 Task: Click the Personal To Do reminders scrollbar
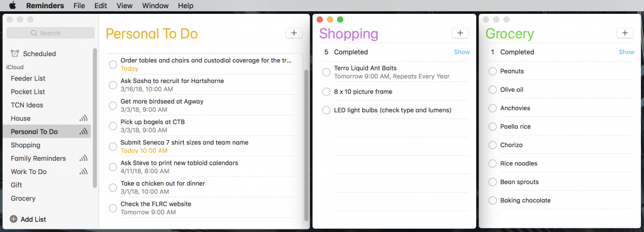(306, 145)
